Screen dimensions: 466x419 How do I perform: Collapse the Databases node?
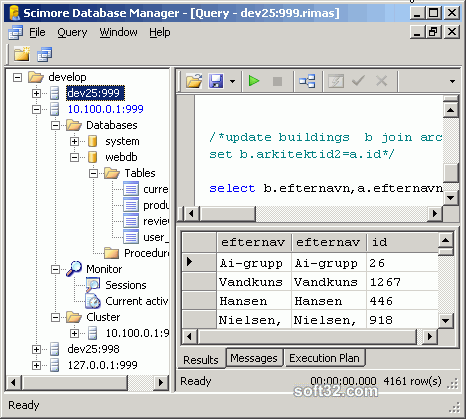(x=55, y=125)
